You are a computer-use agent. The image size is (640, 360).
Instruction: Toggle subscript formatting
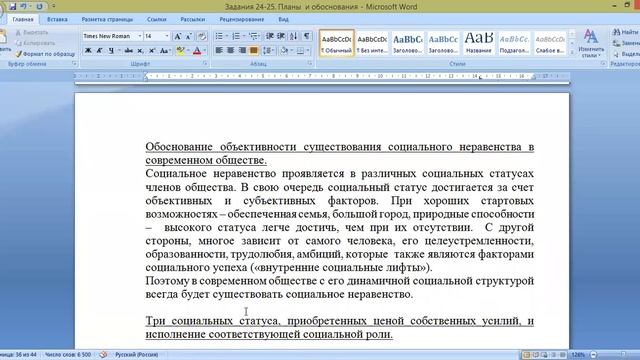click(140, 51)
